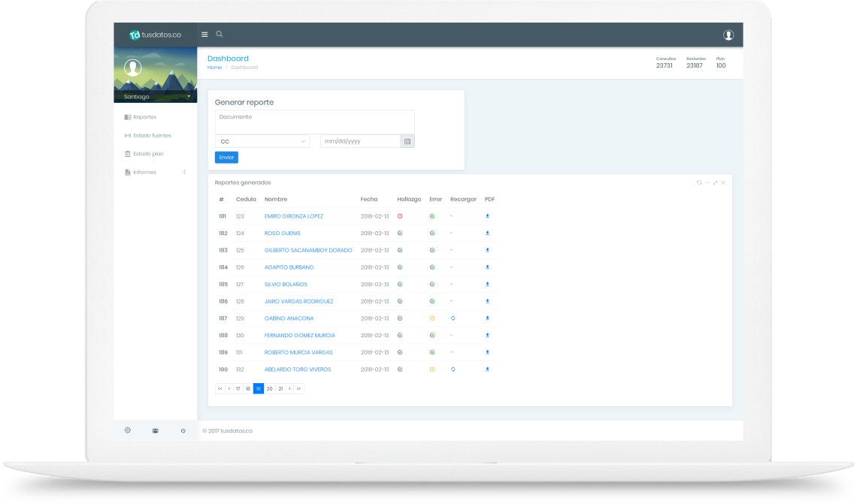Click the mail envelope icon in sidebar footer
The width and height of the screenshot is (857, 504).
(155, 431)
